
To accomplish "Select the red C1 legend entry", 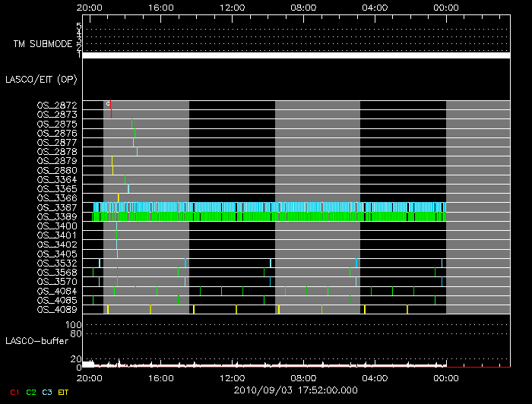I will click(14, 392).
